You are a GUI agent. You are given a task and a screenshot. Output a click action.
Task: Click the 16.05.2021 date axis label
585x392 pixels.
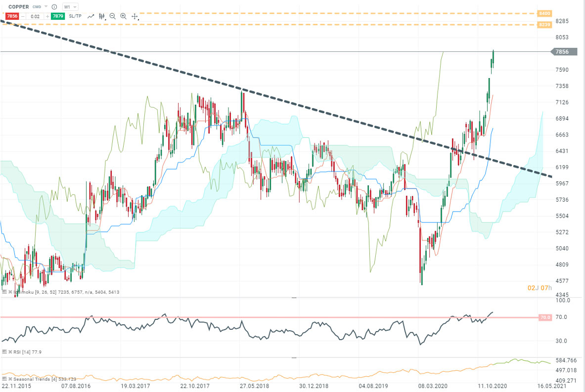552,386
